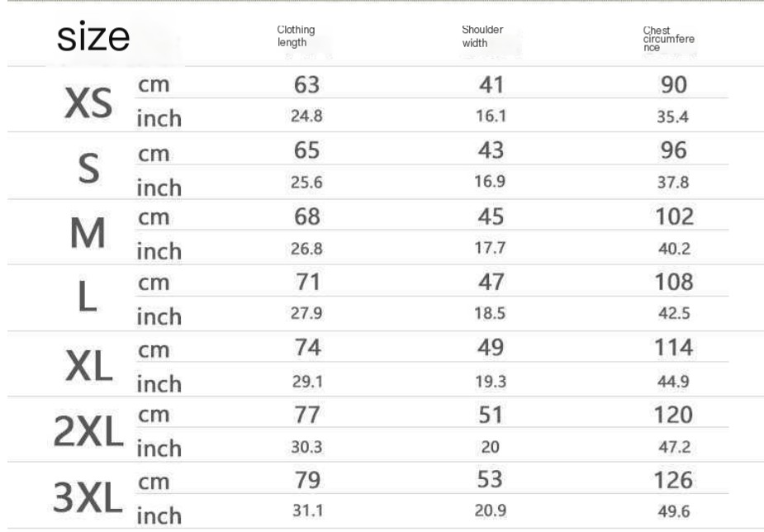The height and width of the screenshot is (532, 764).
Task: Click the 3XL chest value 126
Action: pos(673,480)
